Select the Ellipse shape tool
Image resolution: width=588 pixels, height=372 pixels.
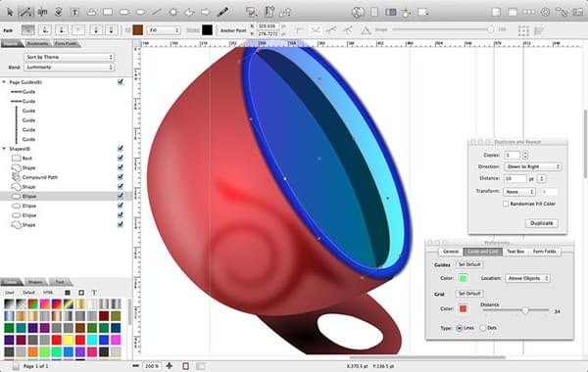tap(140, 12)
